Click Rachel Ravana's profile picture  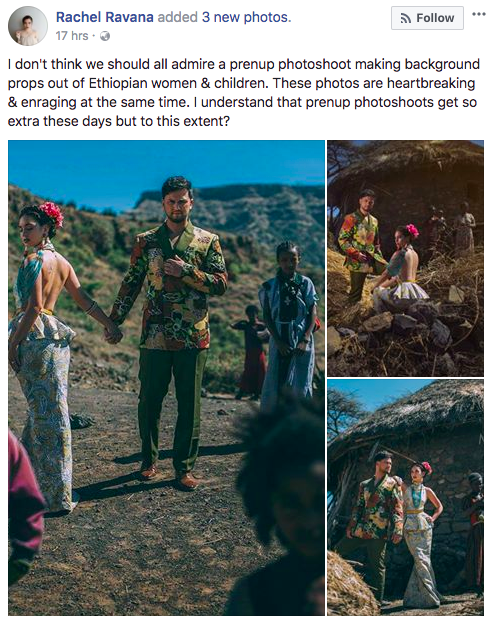click(x=28, y=26)
